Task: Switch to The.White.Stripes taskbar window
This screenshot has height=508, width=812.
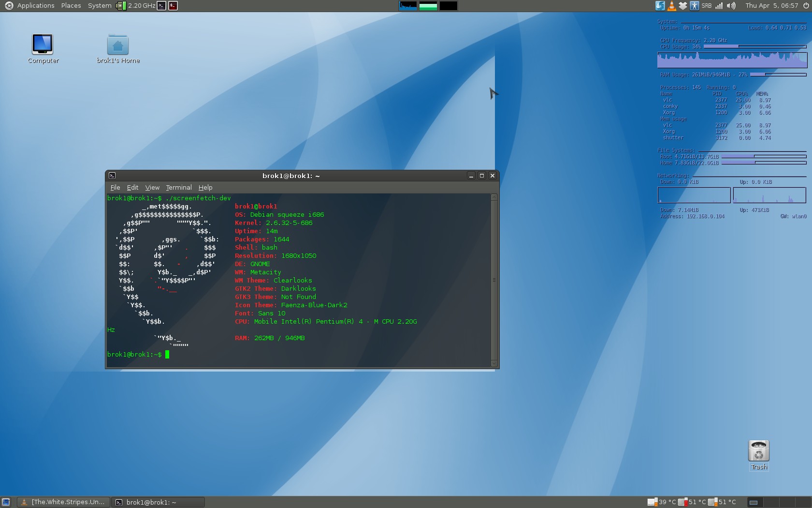Action: pos(64,502)
